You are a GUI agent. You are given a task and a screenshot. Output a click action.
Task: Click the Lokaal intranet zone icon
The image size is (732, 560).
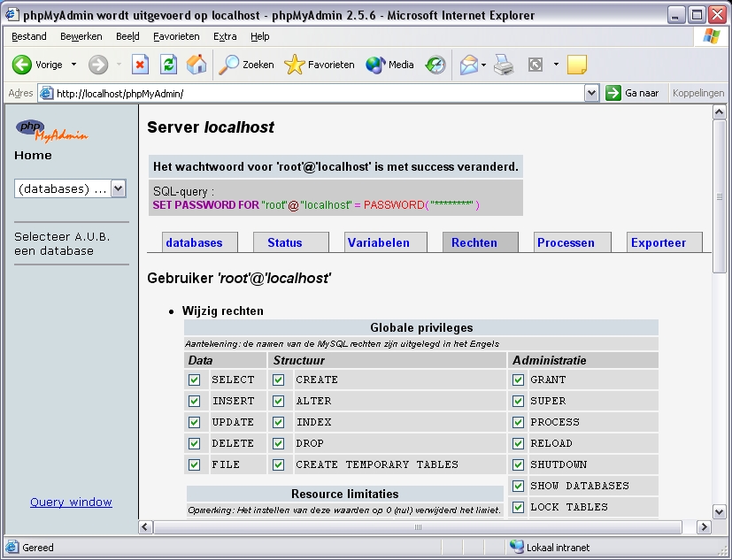point(516,547)
